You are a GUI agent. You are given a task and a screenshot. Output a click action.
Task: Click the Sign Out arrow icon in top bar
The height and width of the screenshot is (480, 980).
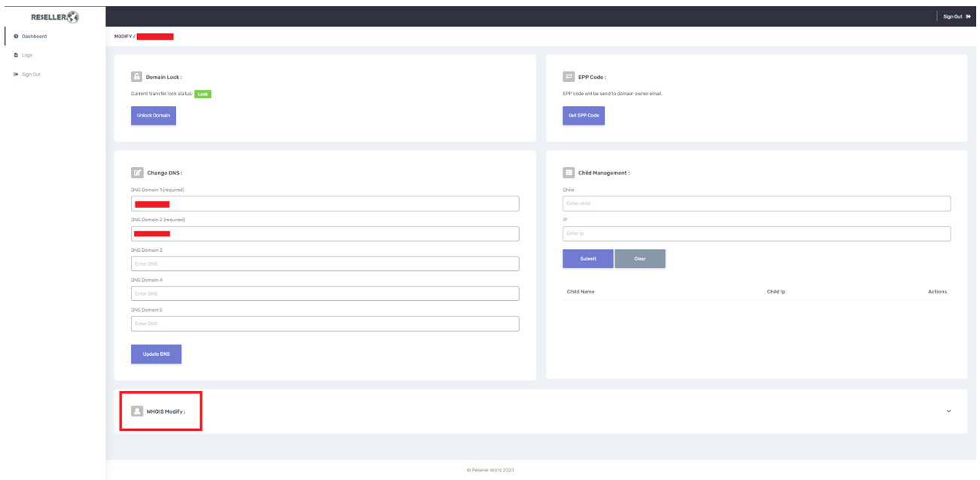(x=969, y=17)
